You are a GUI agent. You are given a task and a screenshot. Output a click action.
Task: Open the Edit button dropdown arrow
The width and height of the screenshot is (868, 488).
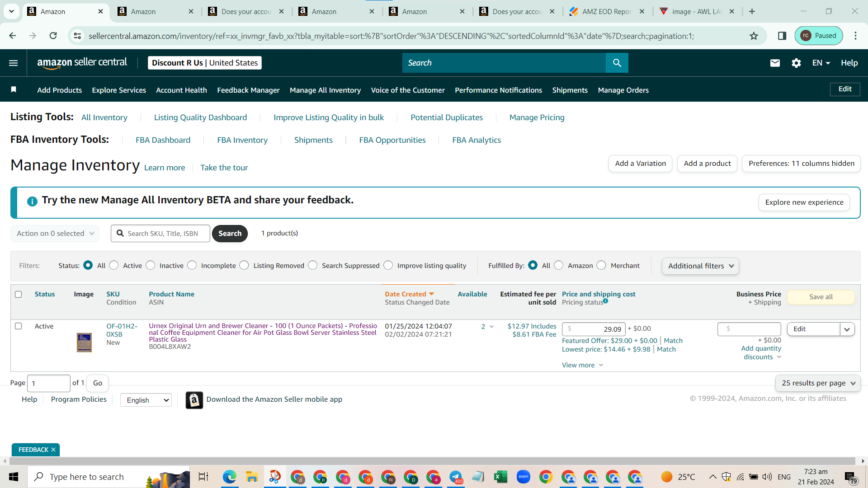click(x=847, y=329)
